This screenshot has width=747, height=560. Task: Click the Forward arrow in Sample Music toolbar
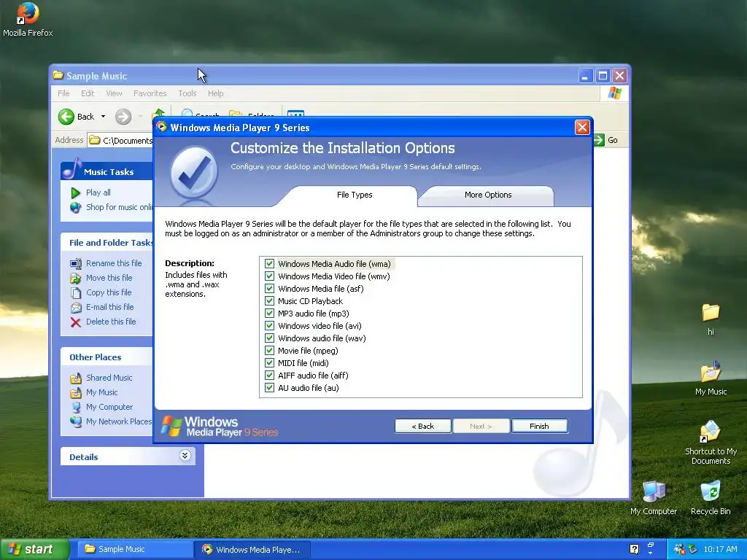(123, 117)
